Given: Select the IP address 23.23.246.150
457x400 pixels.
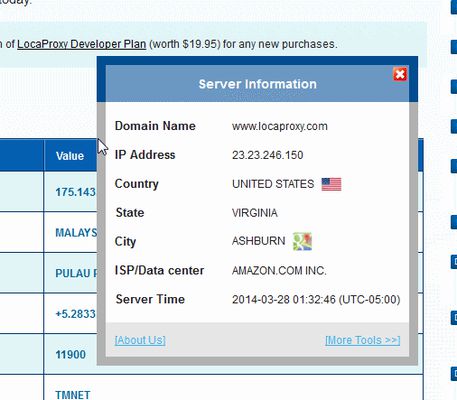Looking at the screenshot, I should 268,155.
